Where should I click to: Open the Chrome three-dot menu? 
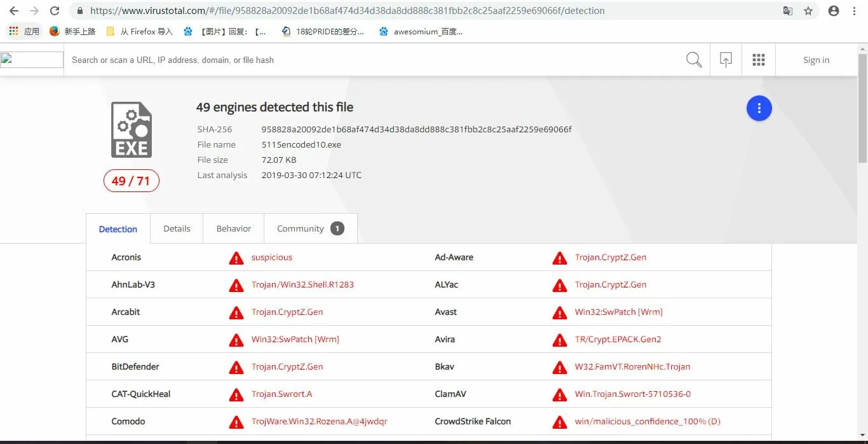(855, 11)
